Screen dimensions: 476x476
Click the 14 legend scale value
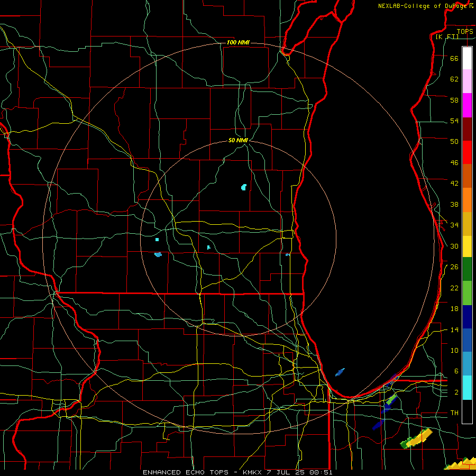click(x=454, y=329)
